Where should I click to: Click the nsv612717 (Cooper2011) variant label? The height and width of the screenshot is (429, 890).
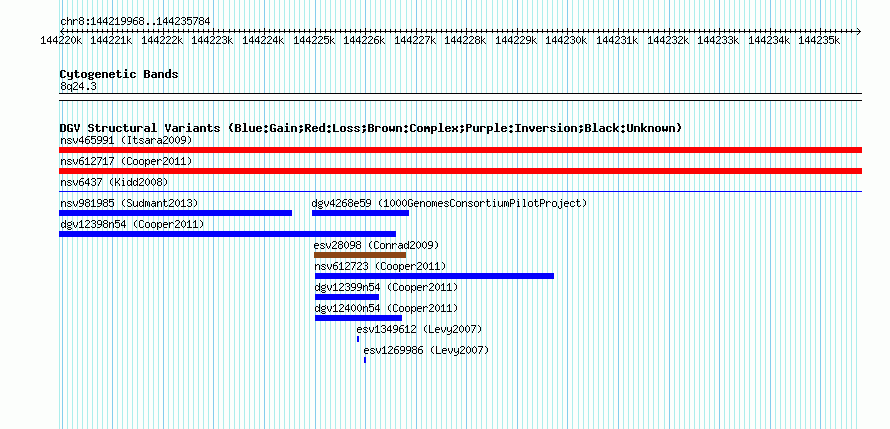click(x=126, y=161)
